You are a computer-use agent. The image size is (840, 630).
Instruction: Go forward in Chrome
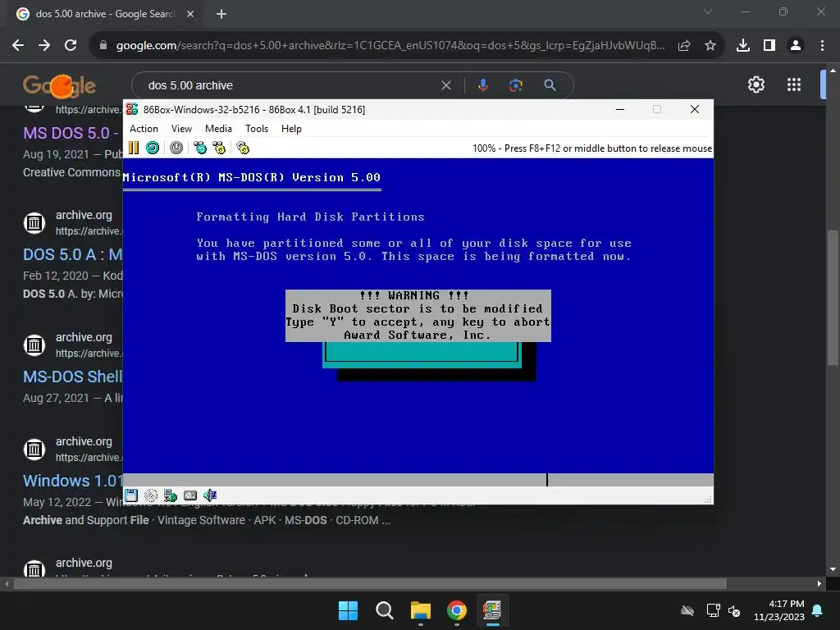[x=44, y=46]
